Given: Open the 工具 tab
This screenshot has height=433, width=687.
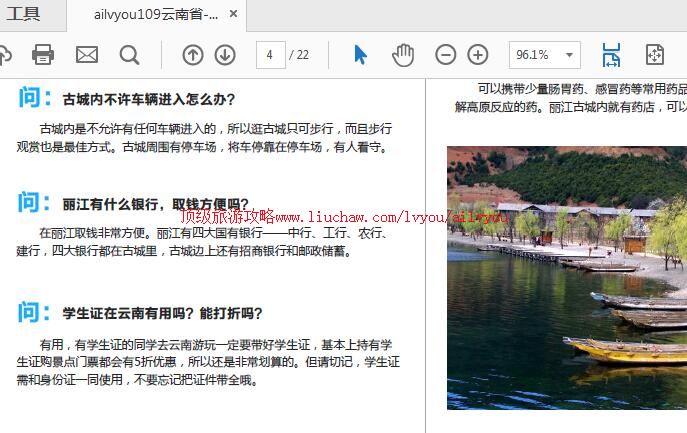Looking at the screenshot, I should pyautogui.click(x=24, y=14).
